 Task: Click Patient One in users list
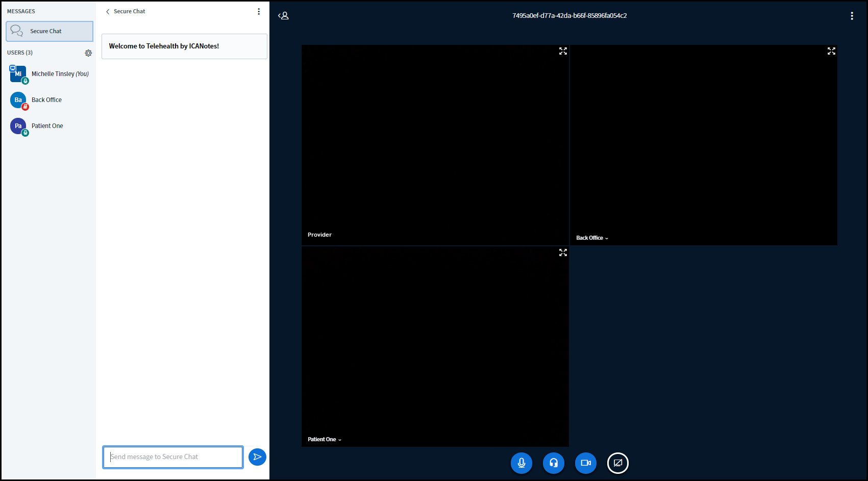pyautogui.click(x=47, y=126)
